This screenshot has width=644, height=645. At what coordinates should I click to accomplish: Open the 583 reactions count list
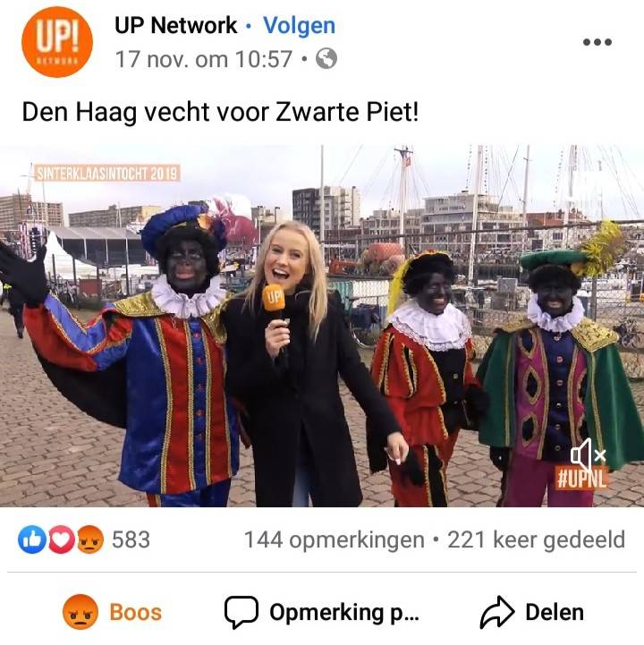coord(131,539)
